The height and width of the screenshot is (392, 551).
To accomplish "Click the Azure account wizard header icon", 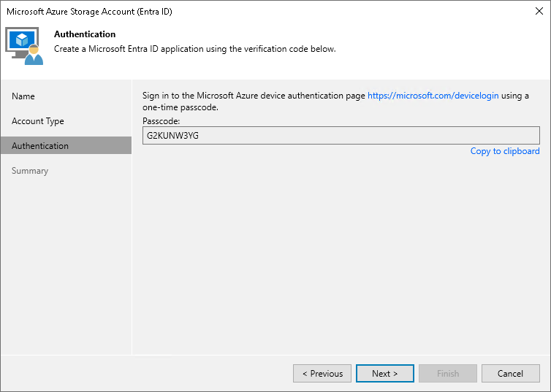I will click(24, 46).
